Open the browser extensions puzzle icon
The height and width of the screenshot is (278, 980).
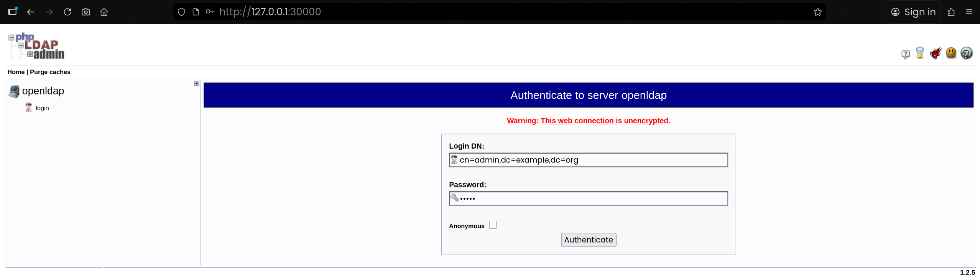pos(951,12)
